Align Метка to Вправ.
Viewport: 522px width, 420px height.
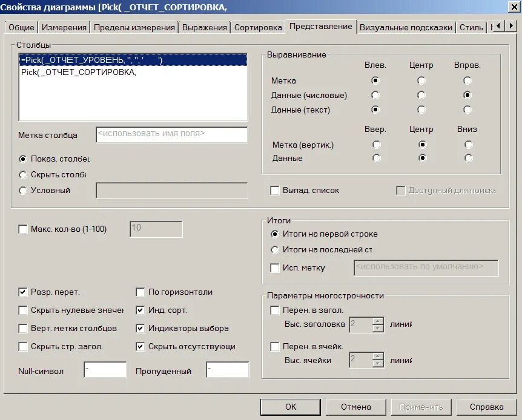(466, 80)
